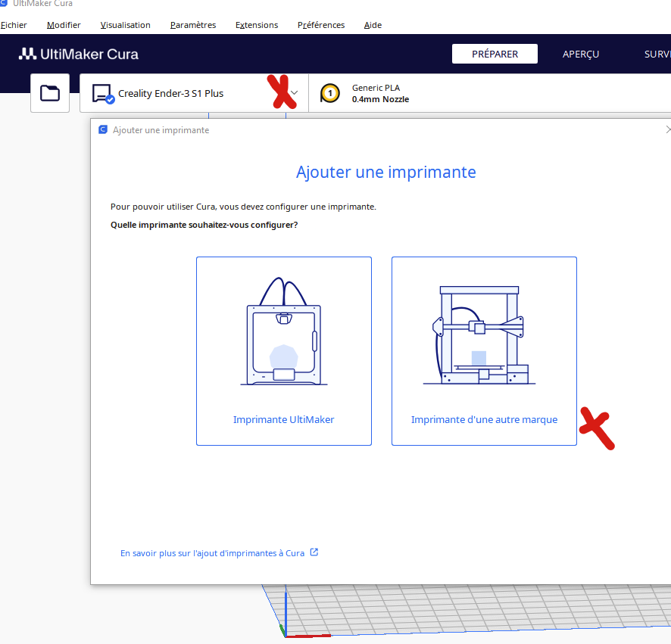
Task: Click the extruder number 1 icon
Action: (330, 93)
